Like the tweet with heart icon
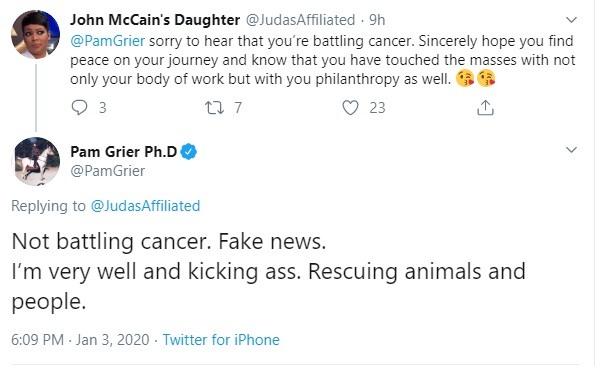Viewport: 595px width, 366px height. click(350, 108)
